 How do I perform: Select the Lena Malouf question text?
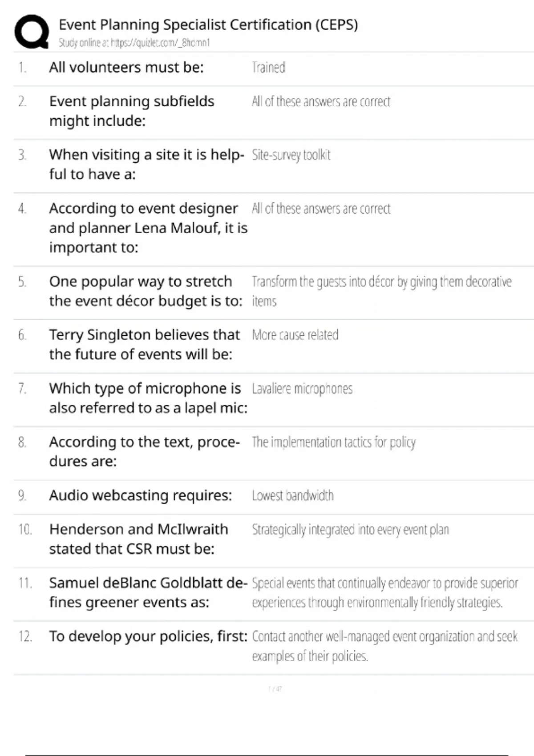point(148,228)
